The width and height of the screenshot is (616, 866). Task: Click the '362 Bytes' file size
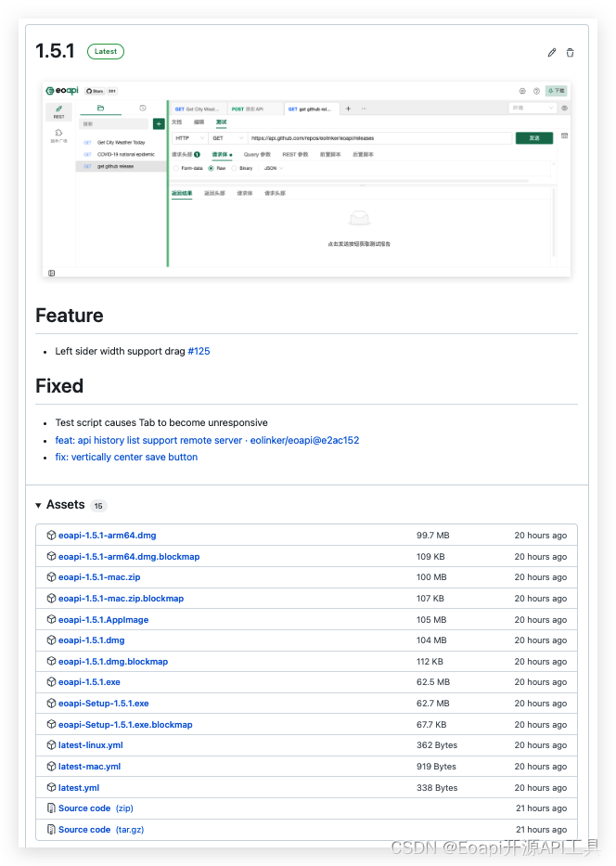click(437, 745)
